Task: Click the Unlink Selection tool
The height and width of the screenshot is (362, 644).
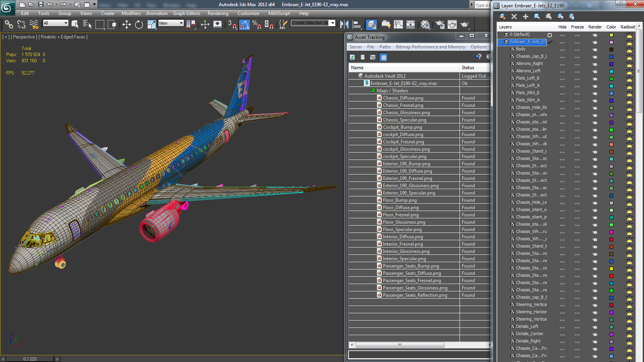Action: (x=21, y=24)
